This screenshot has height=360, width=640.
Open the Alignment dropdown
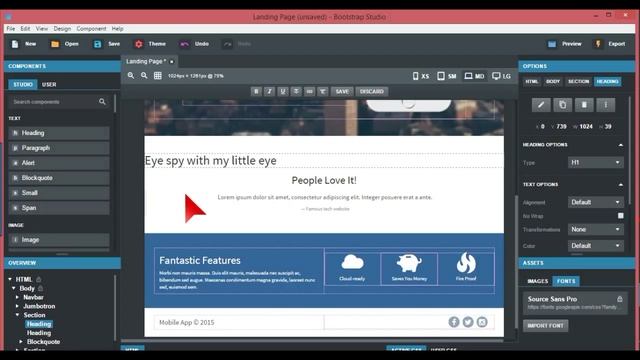[x=596, y=202]
